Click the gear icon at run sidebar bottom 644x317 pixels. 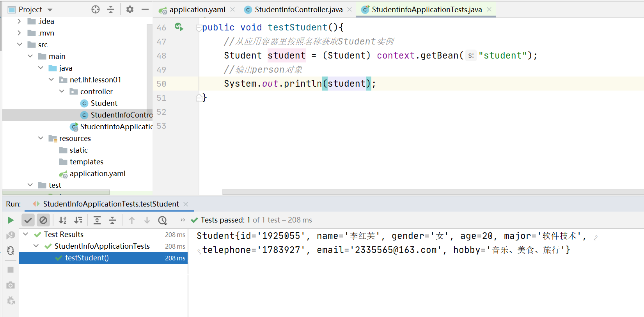coord(11,301)
